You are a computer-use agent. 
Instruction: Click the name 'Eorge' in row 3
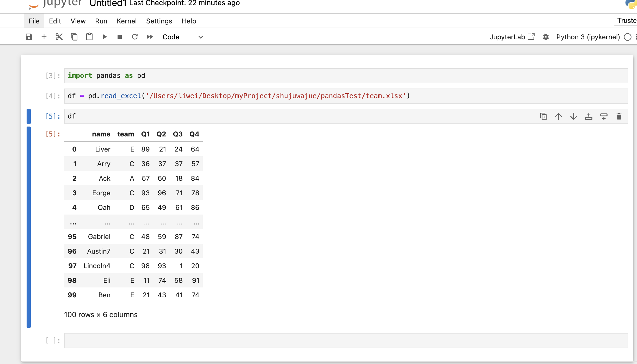(101, 193)
